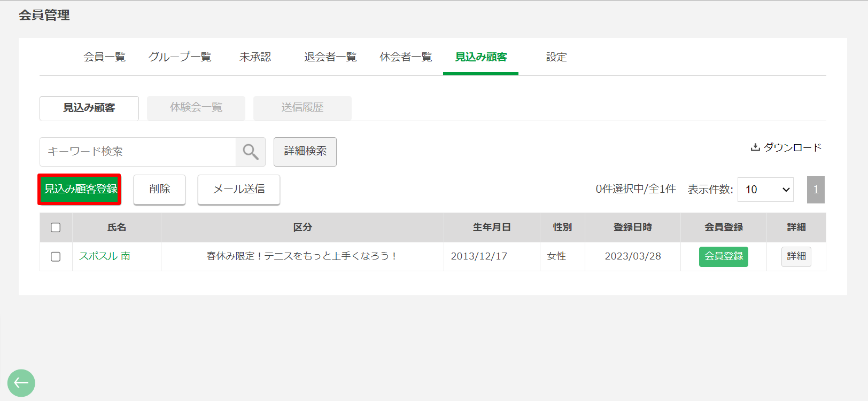Open the 送信履歴 sub-tab

point(303,108)
